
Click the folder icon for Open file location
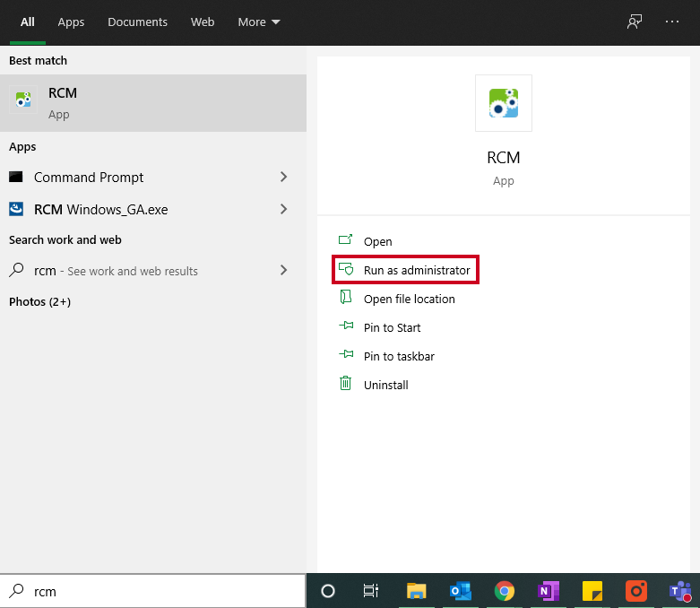pyautogui.click(x=346, y=298)
